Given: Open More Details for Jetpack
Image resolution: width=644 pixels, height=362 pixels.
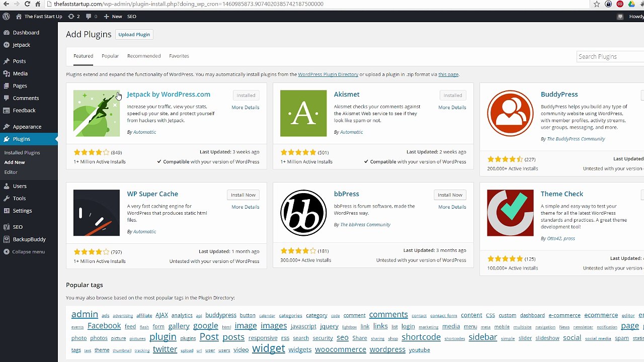Looking at the screenshot, I should (246, 107).
